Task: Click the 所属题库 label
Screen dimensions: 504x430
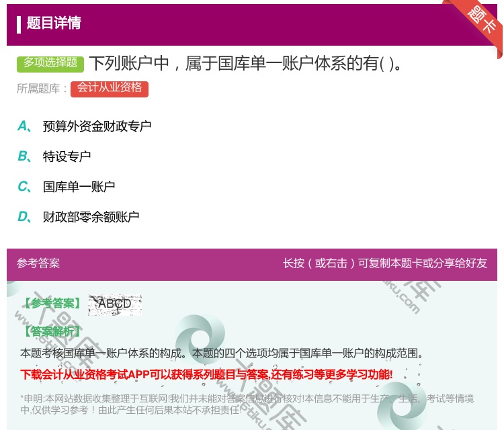Action: 42,89
